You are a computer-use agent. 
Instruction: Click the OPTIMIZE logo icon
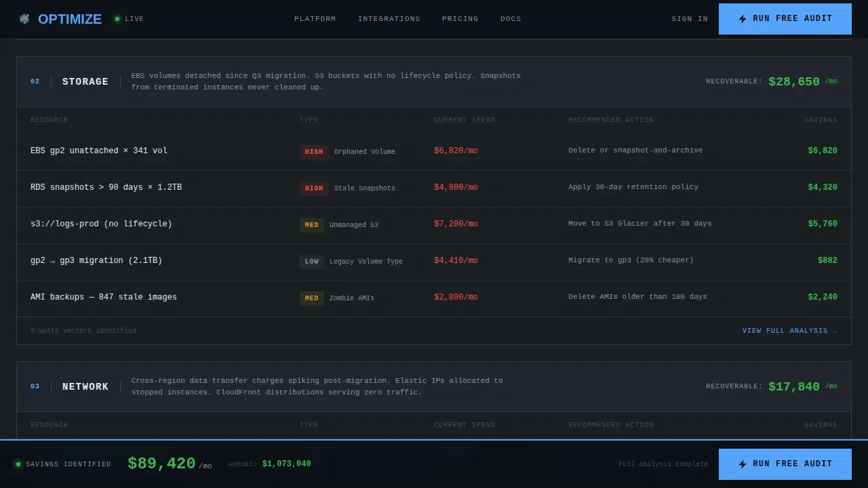[x=24, y=19]
